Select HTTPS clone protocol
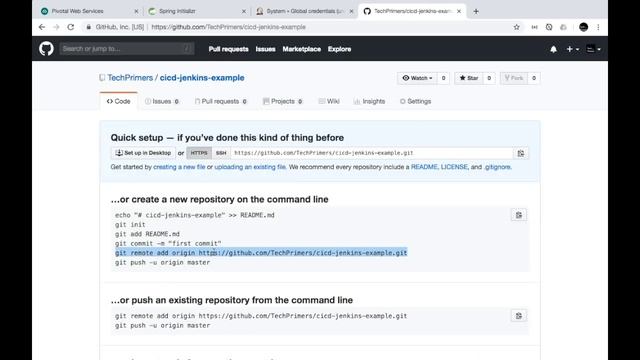 (199, 153)
